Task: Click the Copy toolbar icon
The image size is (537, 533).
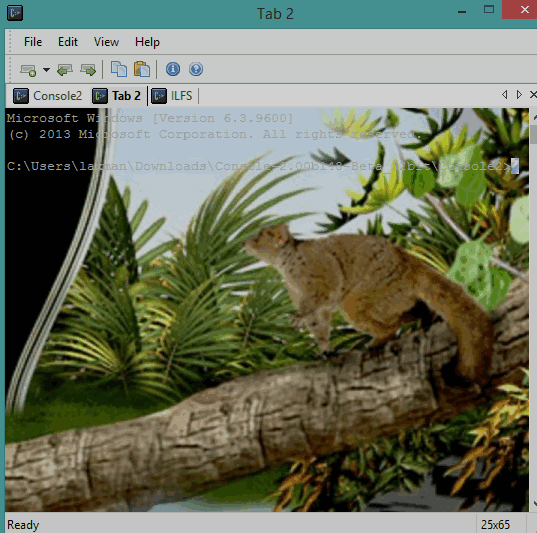Action: pos(119,69)
